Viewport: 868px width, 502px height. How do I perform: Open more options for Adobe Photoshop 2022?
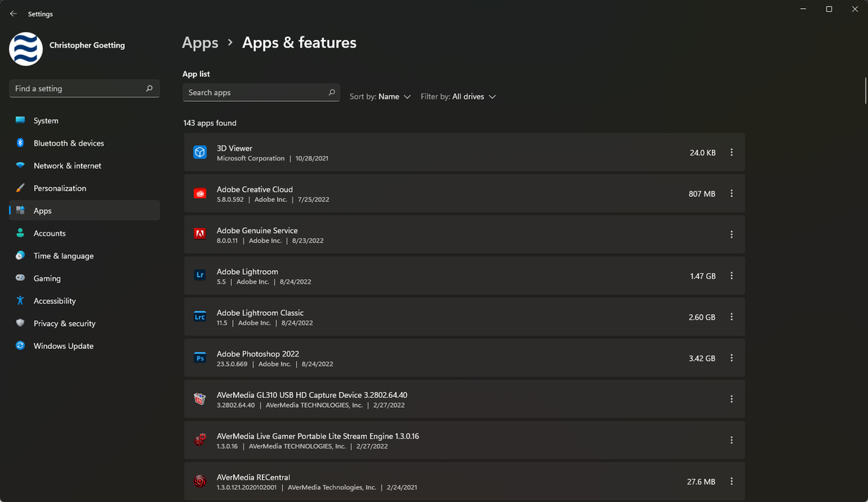point(731,358)
